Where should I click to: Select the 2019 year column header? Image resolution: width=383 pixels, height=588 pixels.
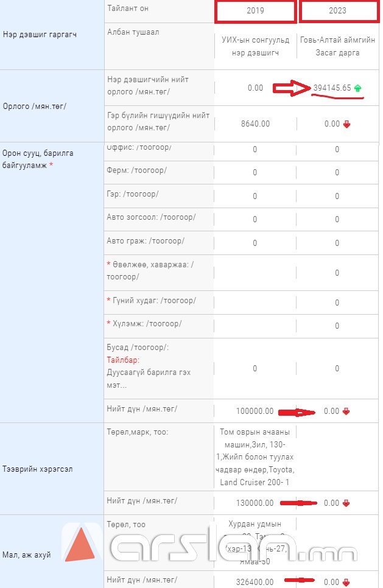[255, 11]
